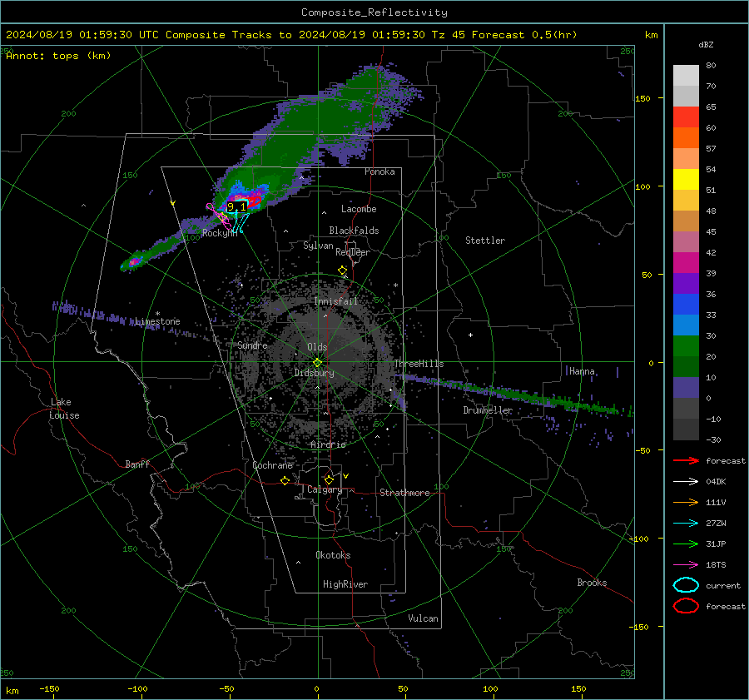Click the Rockymn label near the storm
The width and height of the screenshot is (749, 700).
(x=220, y=233)
